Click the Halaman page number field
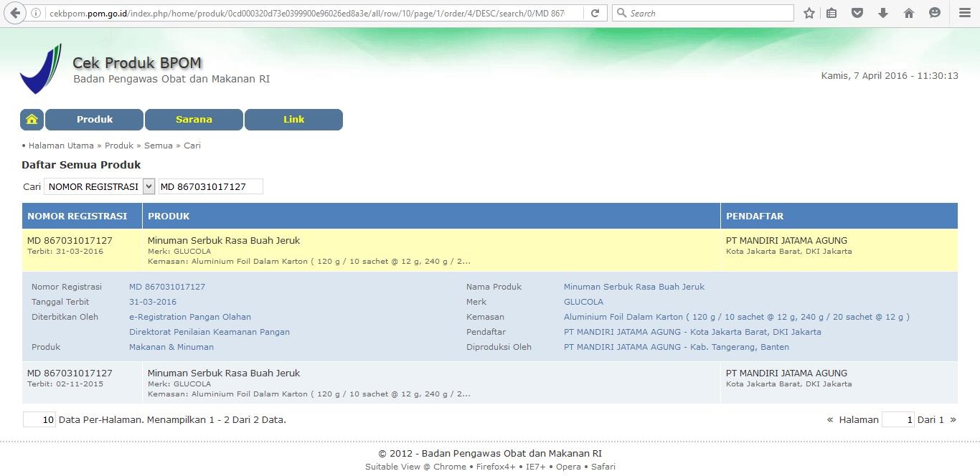 (x=898, y=419)
